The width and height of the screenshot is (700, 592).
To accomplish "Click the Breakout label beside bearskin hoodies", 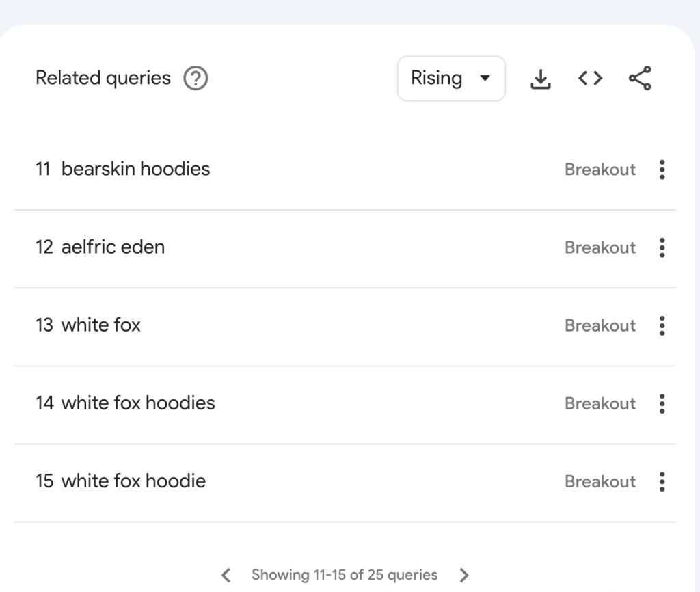I will click(600, 170).
